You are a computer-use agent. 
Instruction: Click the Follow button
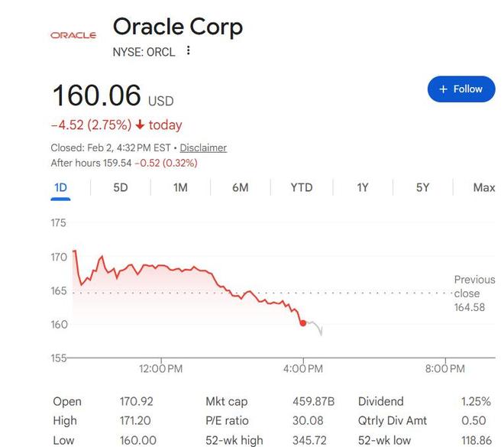(460, 89)
